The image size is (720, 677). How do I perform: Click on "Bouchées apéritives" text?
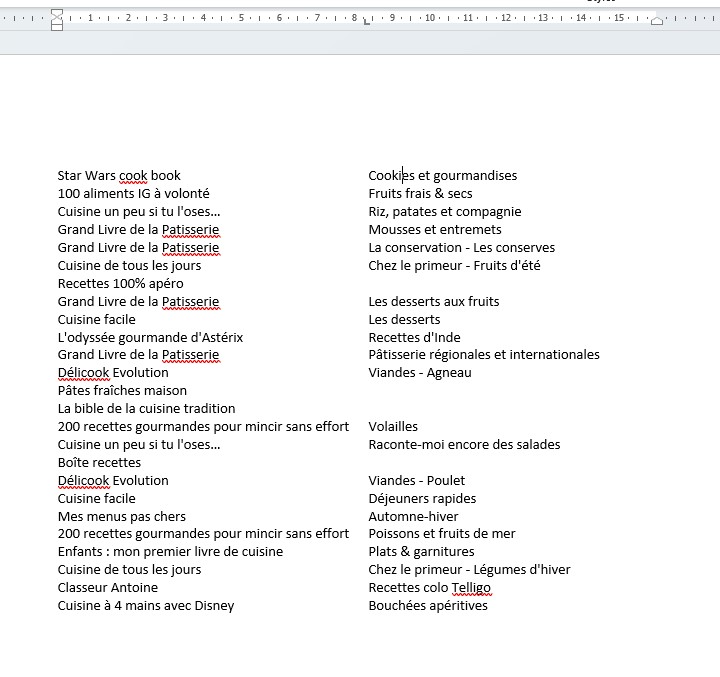(x=427, y=606)
